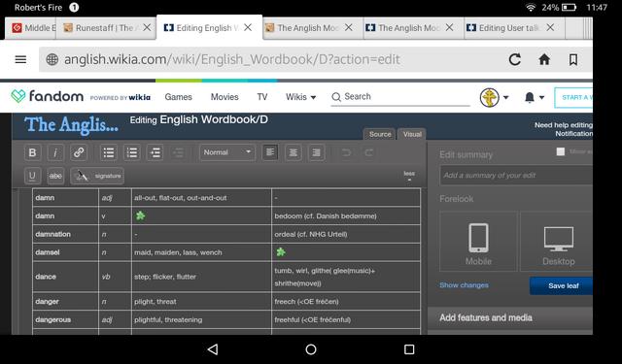Screen dimensions: 622x364
Task: Click the 'dance' table cell
Action: click(65, 277)
